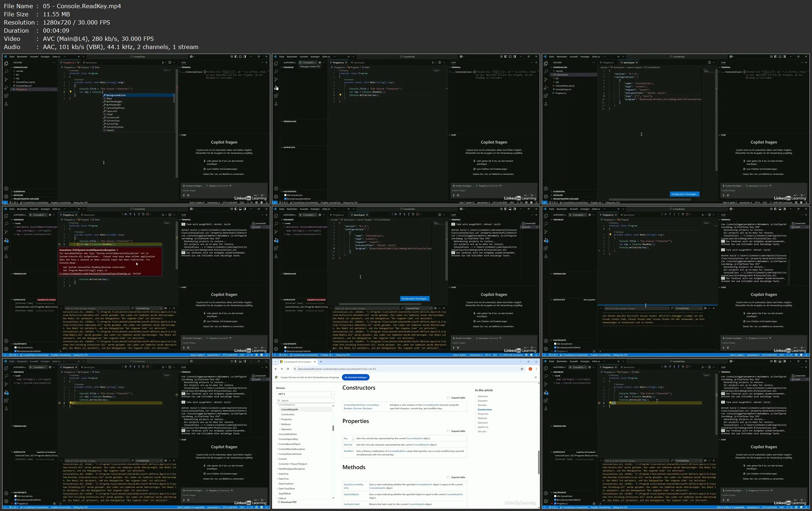Bookmark the page with Chrome's star icon

tap(522, 369)
